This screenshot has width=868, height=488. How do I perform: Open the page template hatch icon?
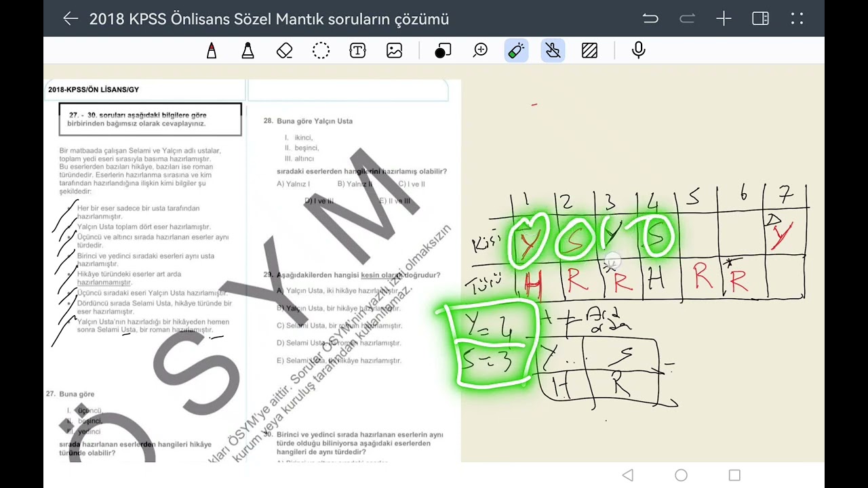pyautogui.click(x=590, y=51)
